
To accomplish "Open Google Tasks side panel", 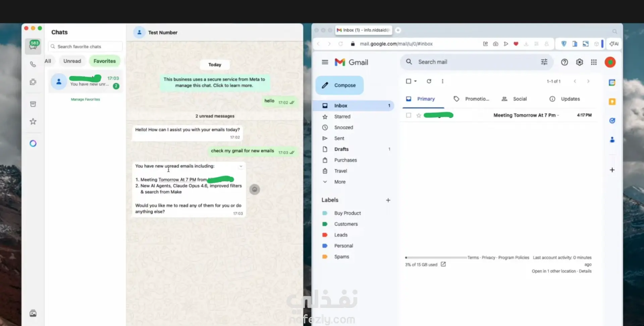I will pos(612,121).
